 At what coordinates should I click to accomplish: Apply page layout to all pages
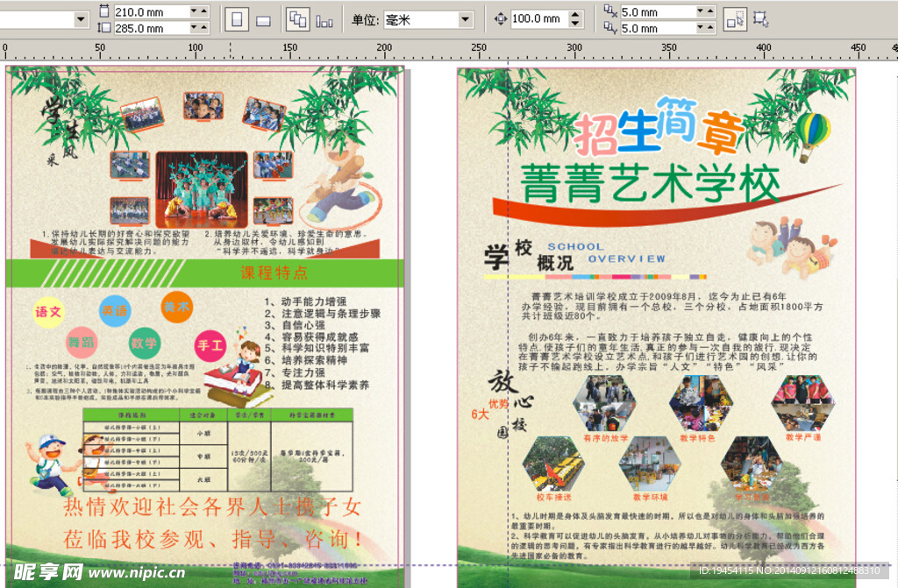pos(298,20)
